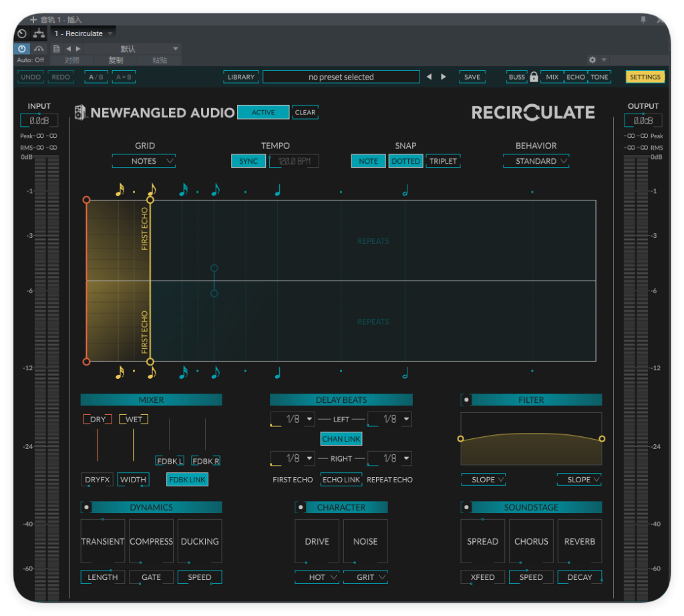Enable the CHARACTER section toggle
This screenshot has height=616, width=684.
[x=301, y=507]
